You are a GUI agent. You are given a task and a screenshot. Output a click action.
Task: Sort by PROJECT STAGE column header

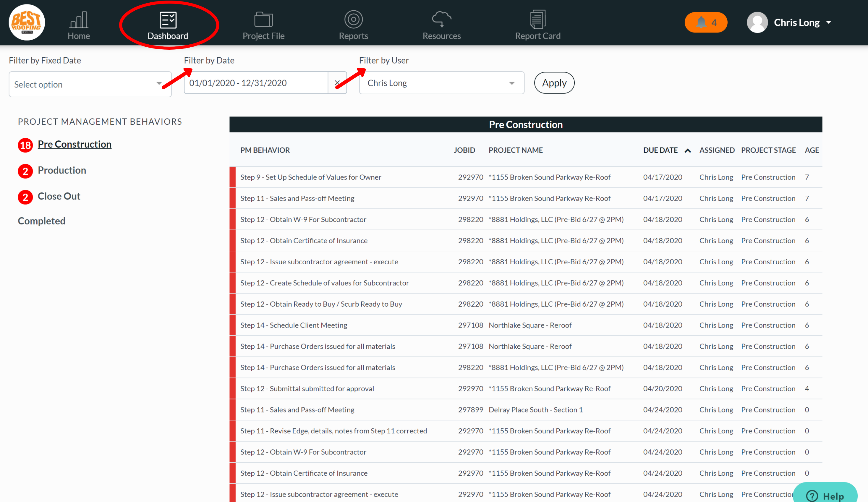pyautogui.click(x=768, y=150)
